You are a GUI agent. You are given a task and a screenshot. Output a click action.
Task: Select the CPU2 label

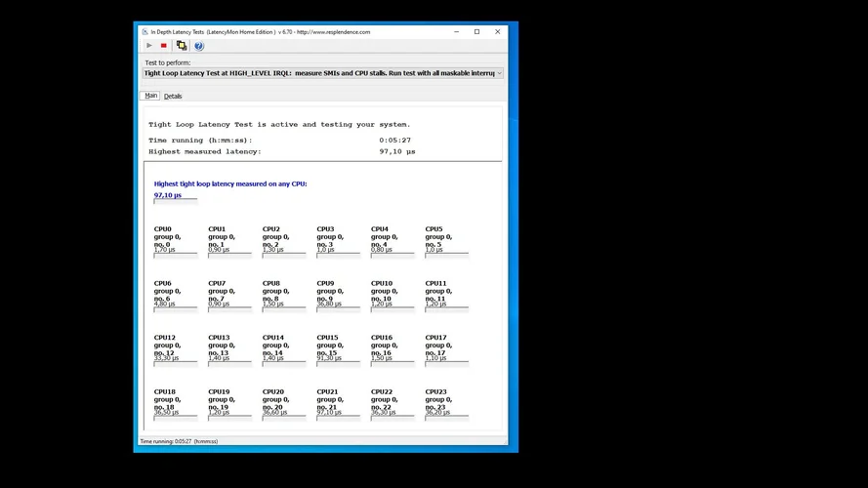click(x=271, y=229)
